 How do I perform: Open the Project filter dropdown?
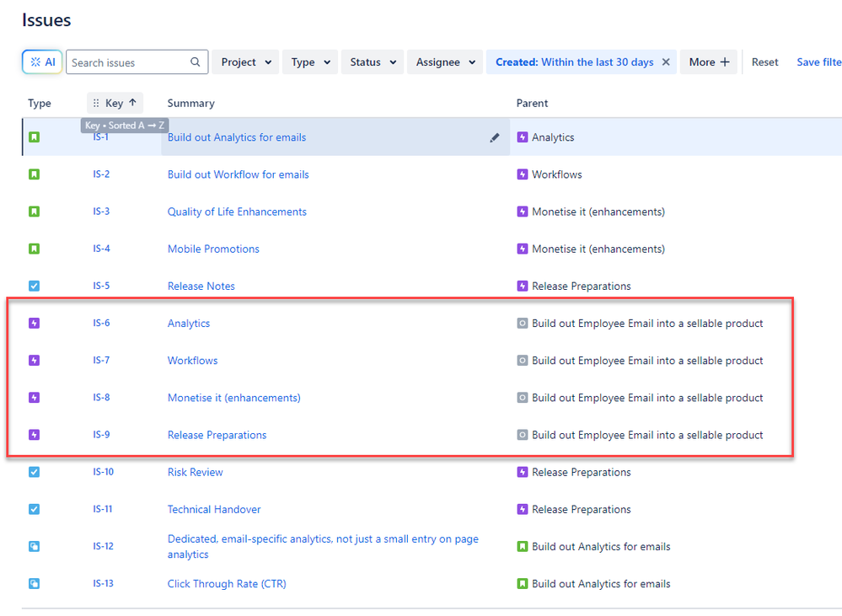point(245,62)
